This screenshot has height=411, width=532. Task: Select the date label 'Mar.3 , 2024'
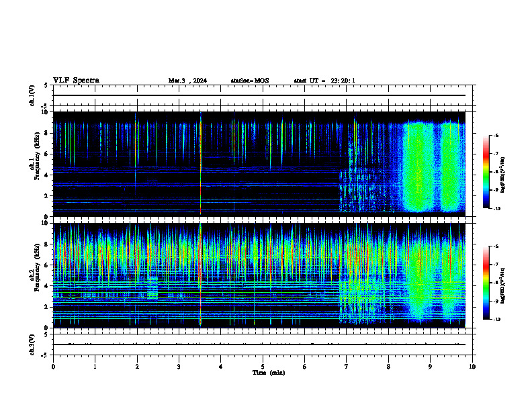click(187, 81)
